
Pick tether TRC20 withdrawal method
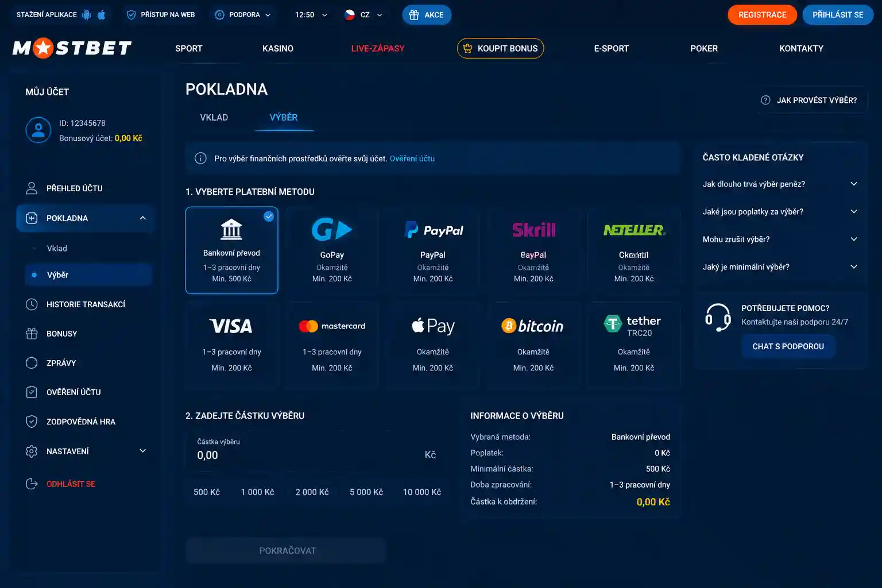click(x=634, y=346)
